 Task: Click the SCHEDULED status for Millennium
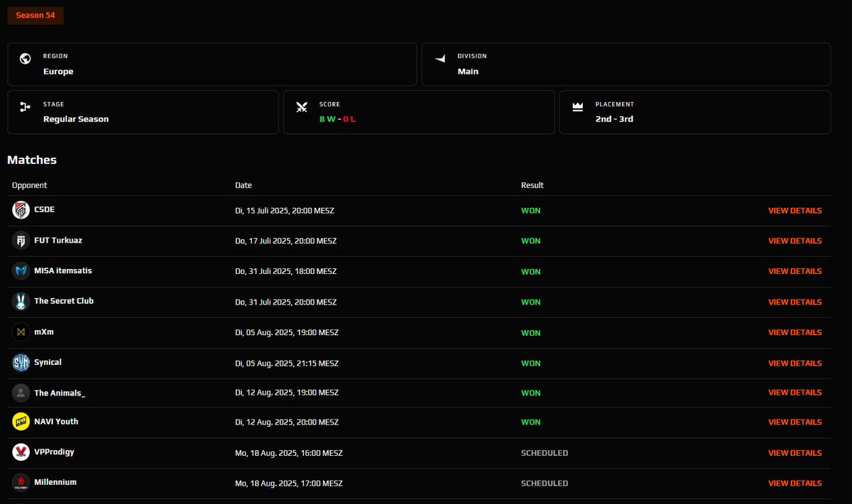(545, 483)
